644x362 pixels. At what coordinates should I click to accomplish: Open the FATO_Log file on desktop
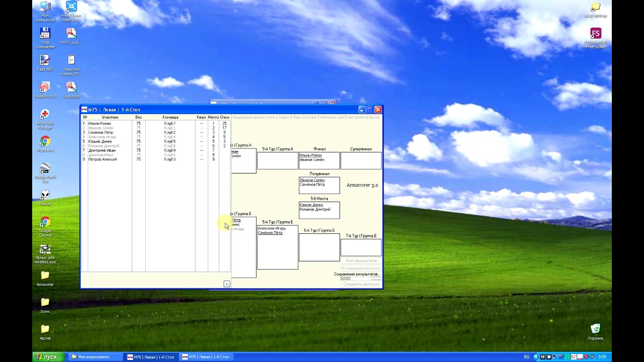tap(71, 36)
